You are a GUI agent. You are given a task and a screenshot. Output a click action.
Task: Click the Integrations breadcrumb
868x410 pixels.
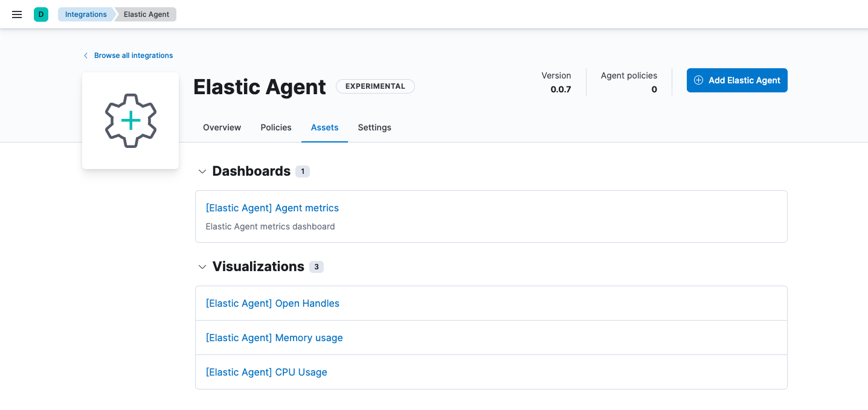coord(85,14)
